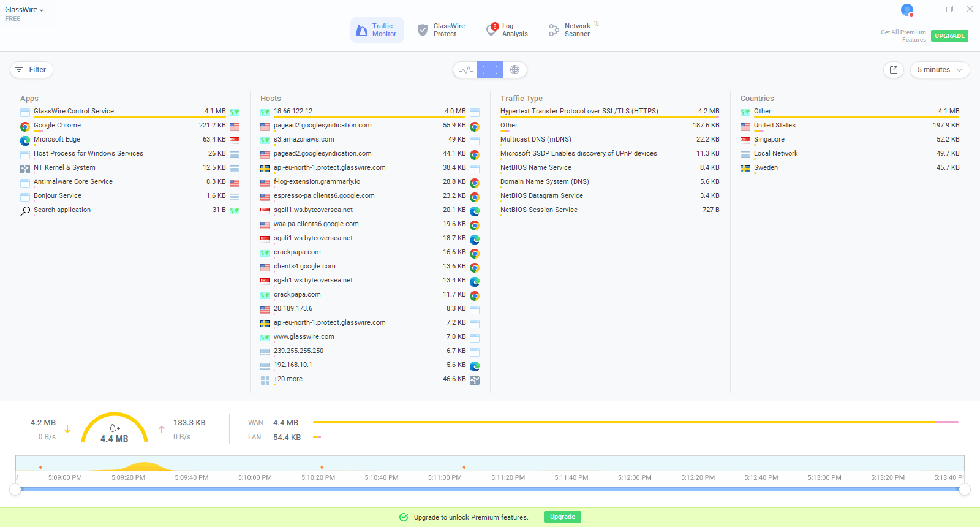The image size is (980, 527).
Task: Click the Sweden flag in Countries
Action: 745,169
